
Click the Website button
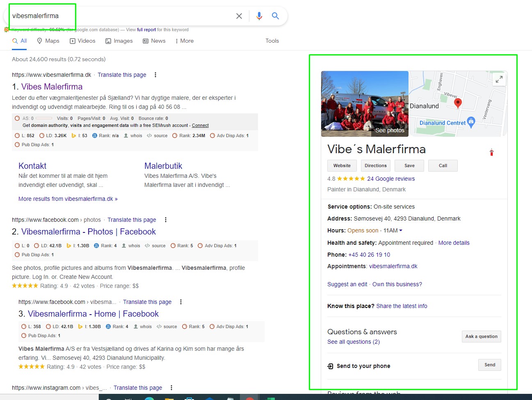342,166
